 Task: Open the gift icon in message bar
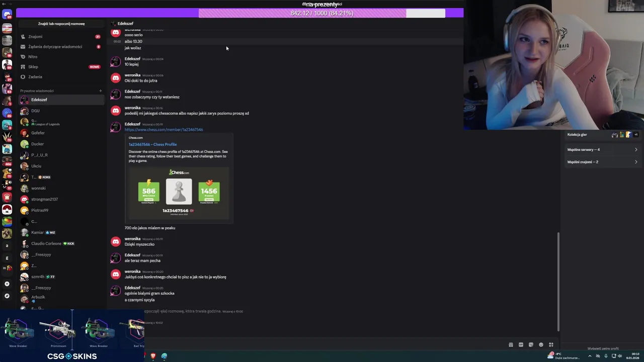(511, 345)
